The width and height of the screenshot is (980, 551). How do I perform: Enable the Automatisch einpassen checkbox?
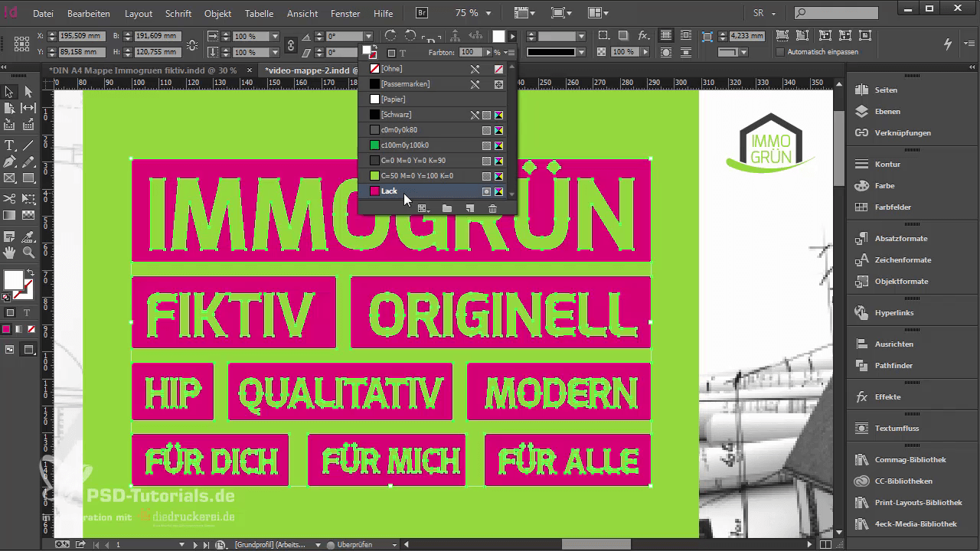click(x=780, y=52)
